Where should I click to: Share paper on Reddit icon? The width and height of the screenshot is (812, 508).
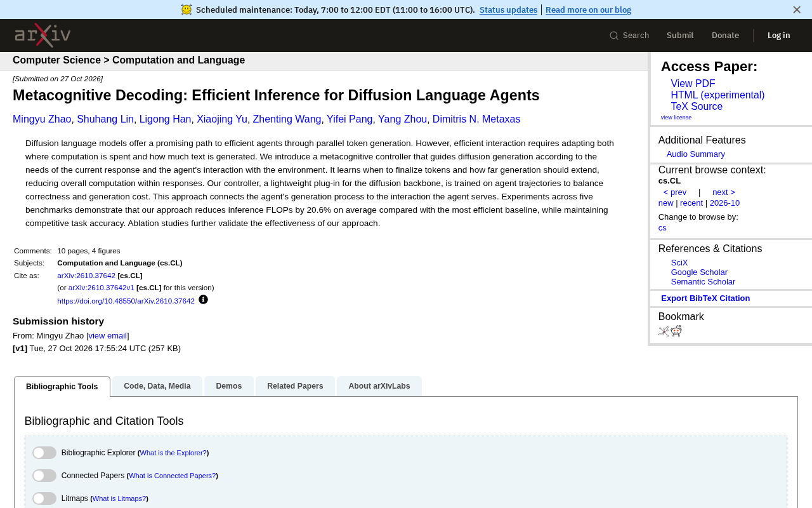point(676,331)
